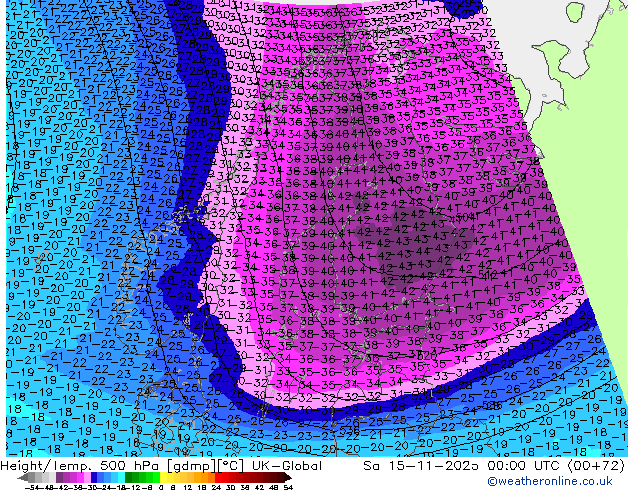Select the cyan legend swatch

pos(122,477)
